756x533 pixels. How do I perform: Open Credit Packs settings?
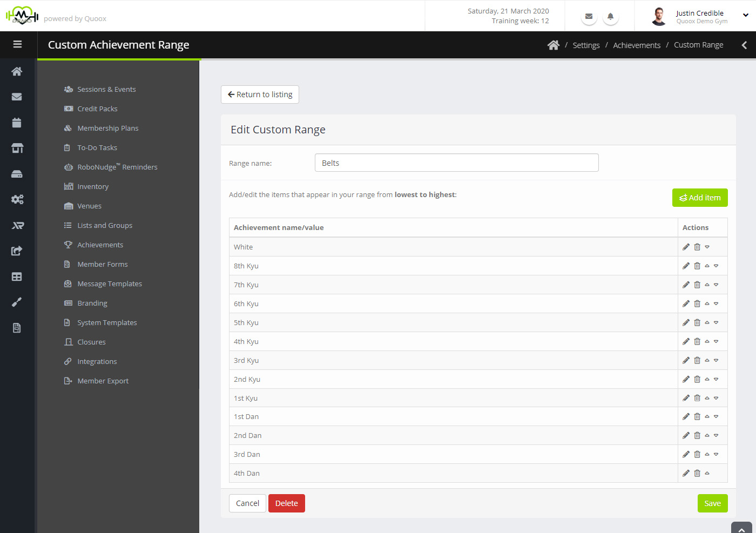click(97, 109)
